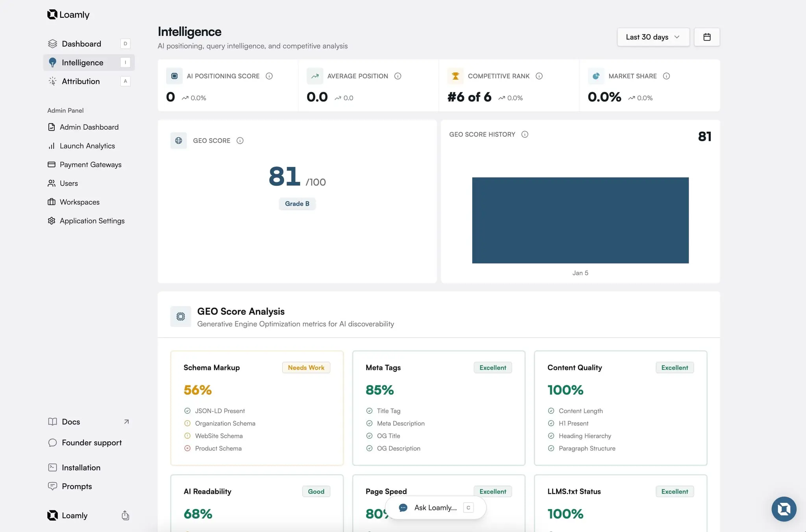Show info for GEO Score History
Viewport: 806px width, 532px height.
[525, 134]
